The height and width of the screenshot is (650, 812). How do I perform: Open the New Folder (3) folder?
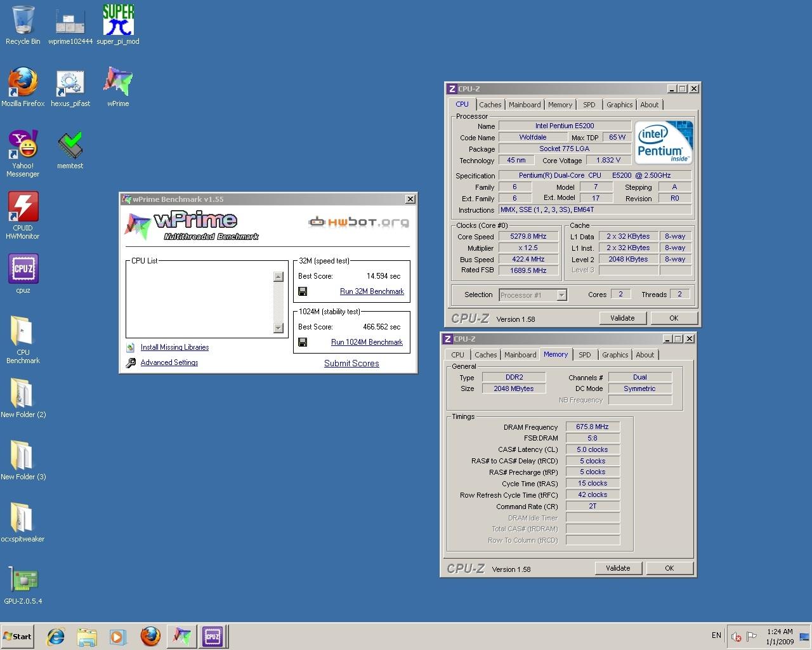point(23,461)
